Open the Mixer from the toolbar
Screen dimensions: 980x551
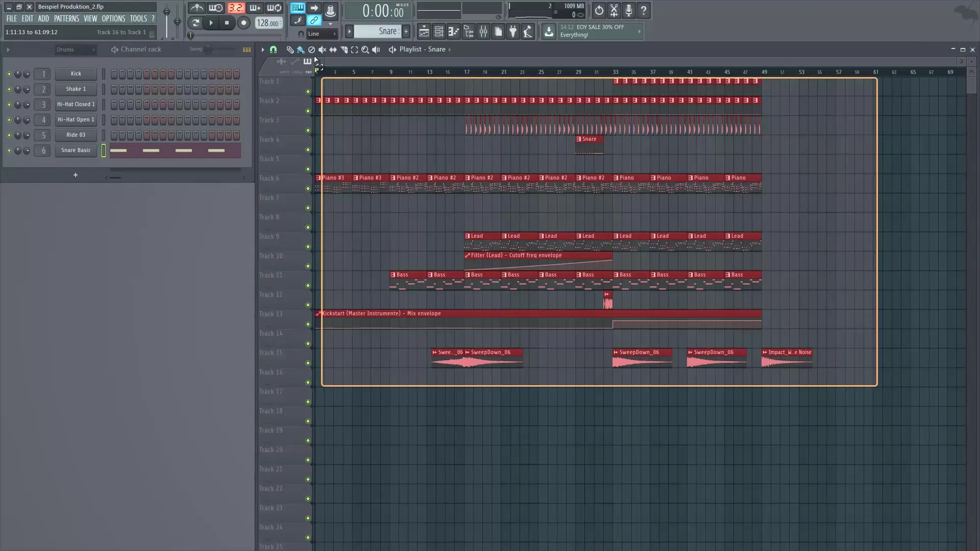483,32
